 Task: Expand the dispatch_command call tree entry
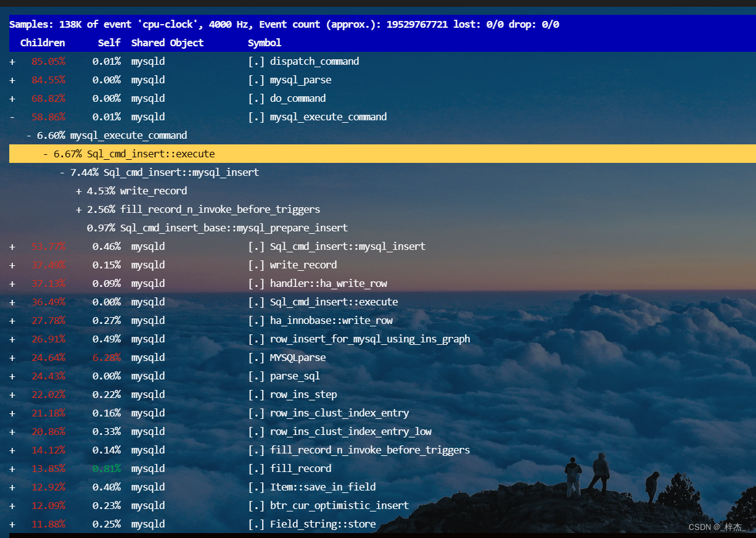point(12,61)
